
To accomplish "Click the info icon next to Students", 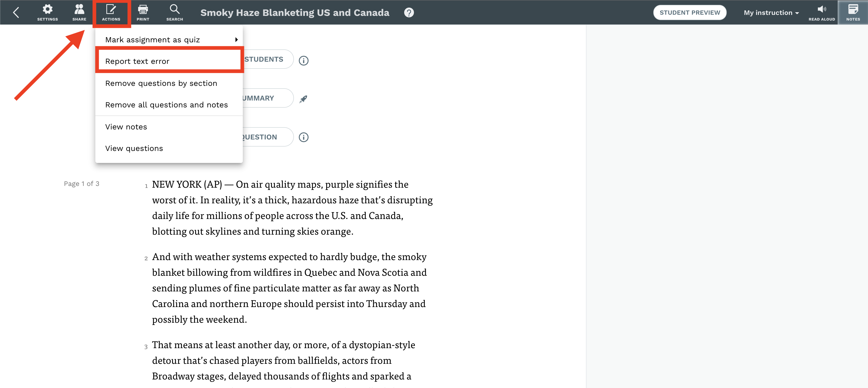I will 303,61.
